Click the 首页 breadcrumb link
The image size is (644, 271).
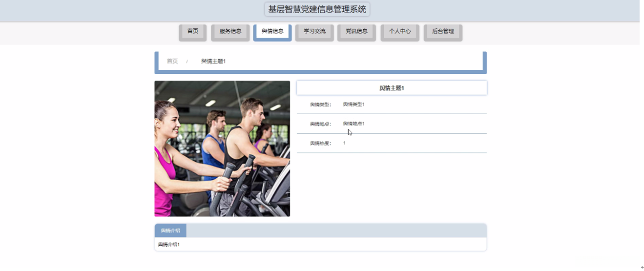coord(172,62)
